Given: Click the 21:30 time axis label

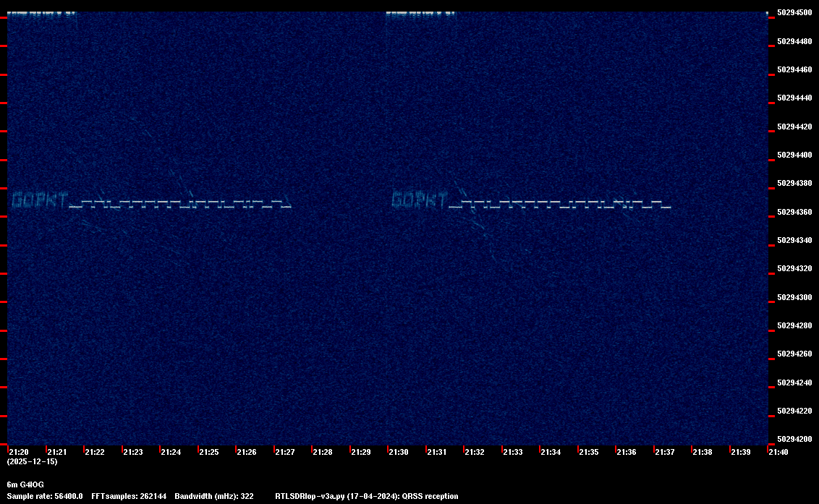Looking at the screenshot, I should coord(399,452).
